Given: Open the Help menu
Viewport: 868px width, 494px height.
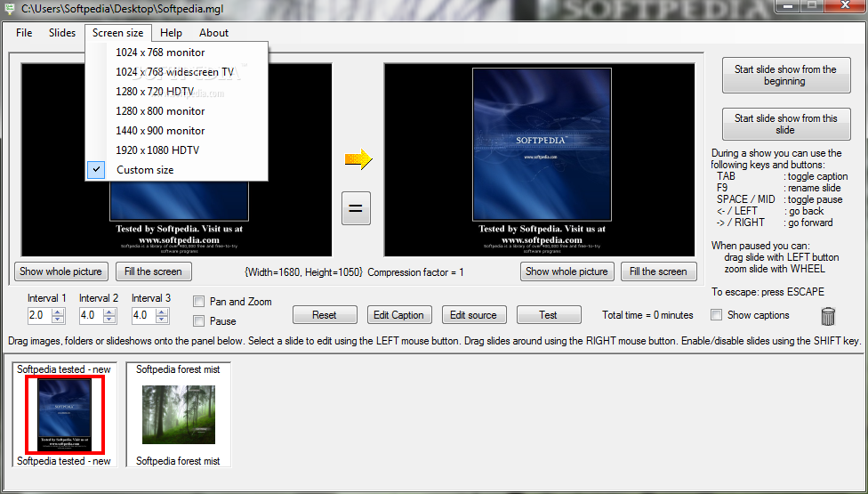Looking at the screenshot, I should pos(171,33).
